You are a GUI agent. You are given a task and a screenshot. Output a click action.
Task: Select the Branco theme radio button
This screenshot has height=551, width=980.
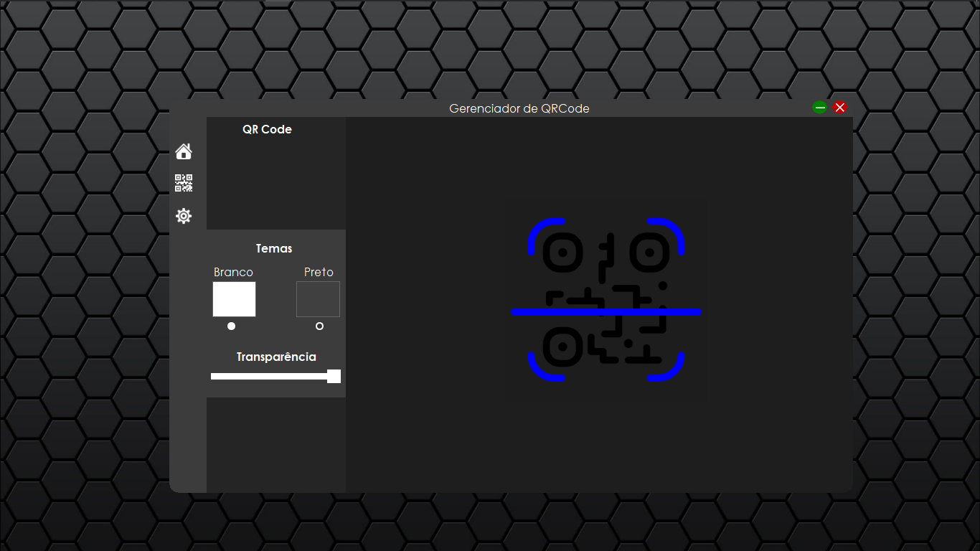coord(231,326)
